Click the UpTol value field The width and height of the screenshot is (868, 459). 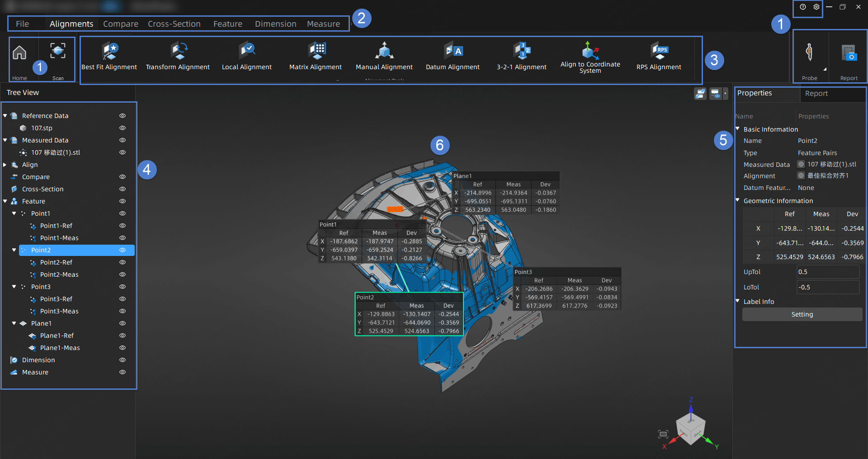pyautogui.click(x=827, y=272)
